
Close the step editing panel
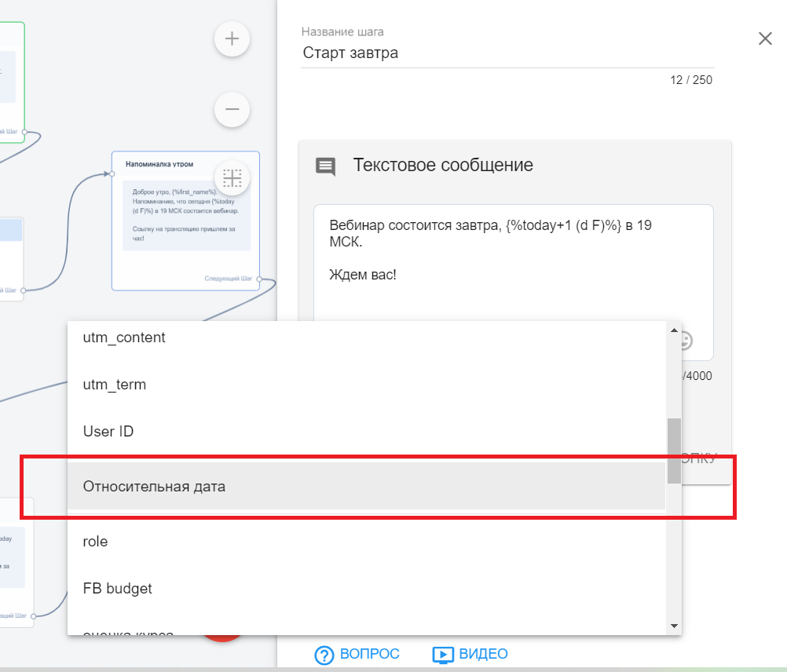pyautogui.click(x=765, y=38)
